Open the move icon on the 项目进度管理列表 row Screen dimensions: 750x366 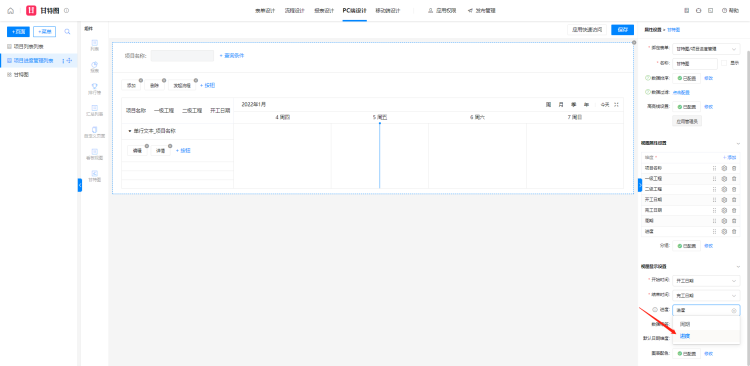pos(69,60)
